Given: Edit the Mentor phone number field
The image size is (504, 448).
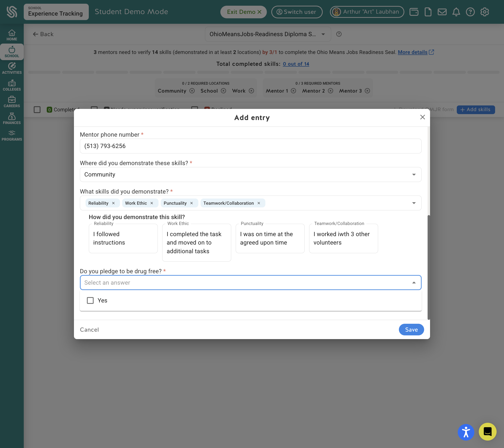Looking at the screenshot, I should pyautogui.click(x=251, y=146).
